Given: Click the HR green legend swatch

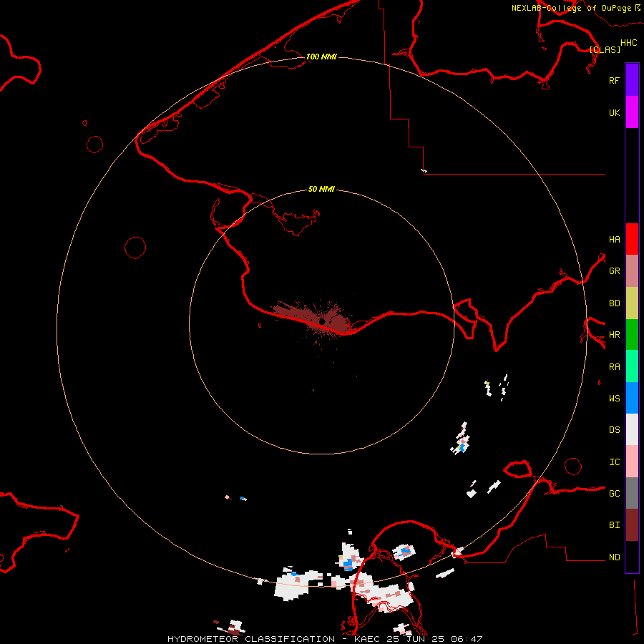Looking at the screenshot, I should (632, 335).
